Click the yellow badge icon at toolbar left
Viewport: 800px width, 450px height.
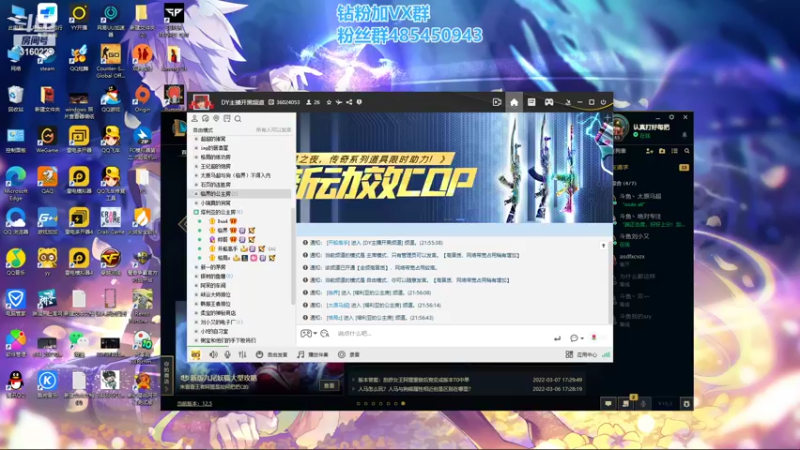point(195,354)
